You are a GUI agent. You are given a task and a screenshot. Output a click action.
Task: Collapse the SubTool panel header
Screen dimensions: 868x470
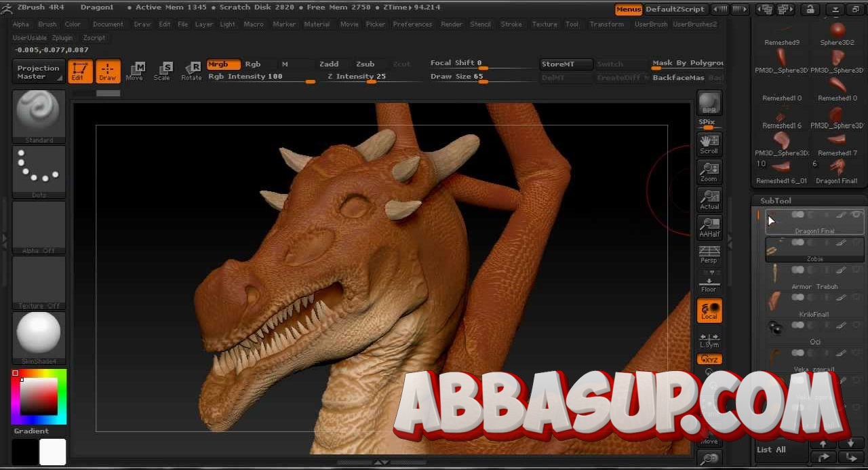[775, 201]
